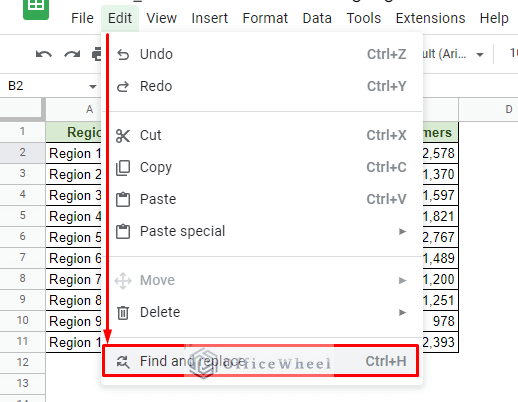The height and width of the screenshot is (402, 518).
Task: Open the File menu
Action: click(x=82, y=18)
